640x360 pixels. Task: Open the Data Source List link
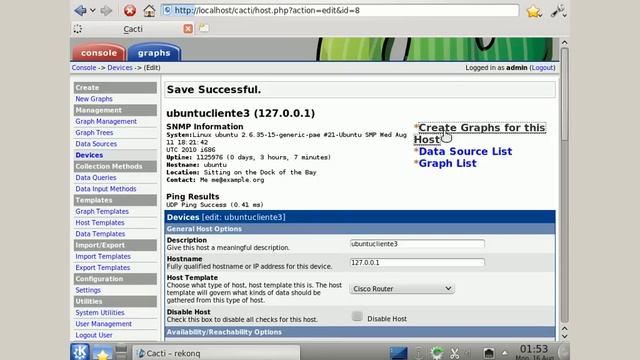465,151
